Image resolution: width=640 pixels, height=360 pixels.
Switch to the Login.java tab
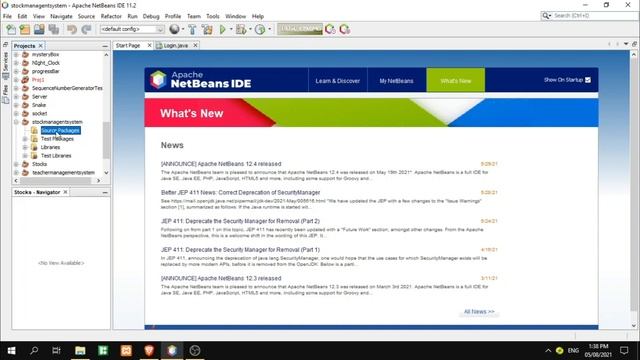point(176,46)
